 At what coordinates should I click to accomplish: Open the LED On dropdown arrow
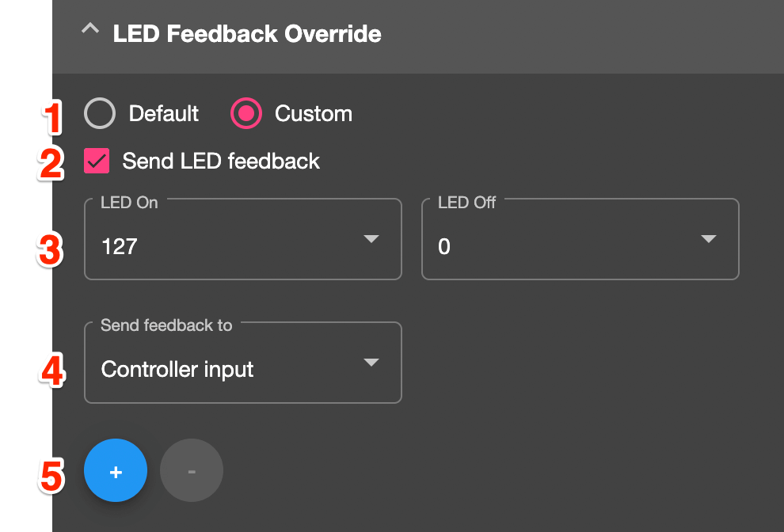[x=371, y=239]
